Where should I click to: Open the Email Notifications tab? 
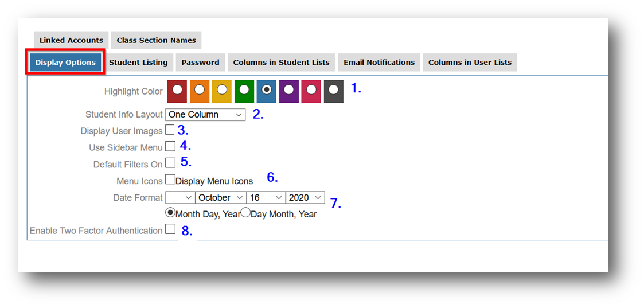(379, 63)
